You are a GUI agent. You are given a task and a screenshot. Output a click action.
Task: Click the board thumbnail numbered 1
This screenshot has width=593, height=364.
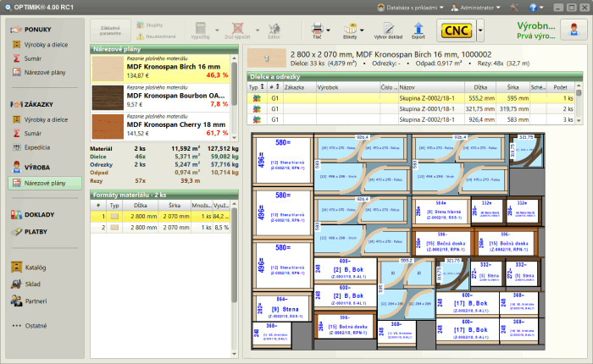click(266, 58)
